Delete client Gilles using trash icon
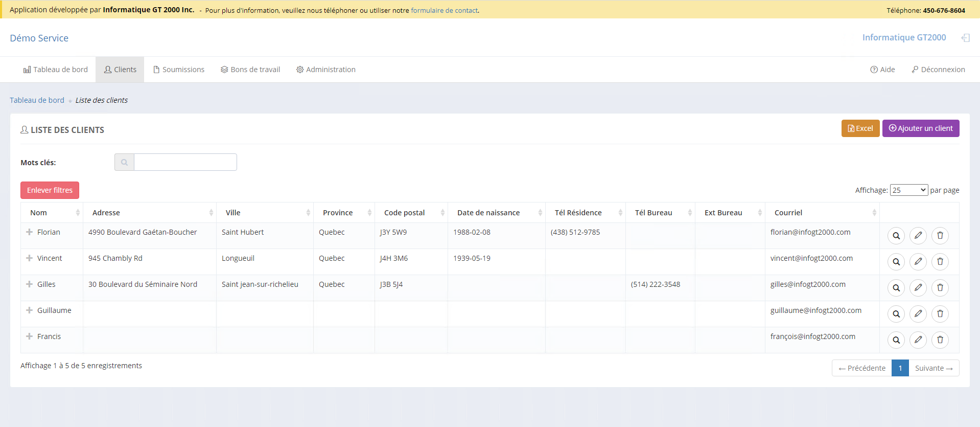This screenshot has width=980, height=427. 940,288
